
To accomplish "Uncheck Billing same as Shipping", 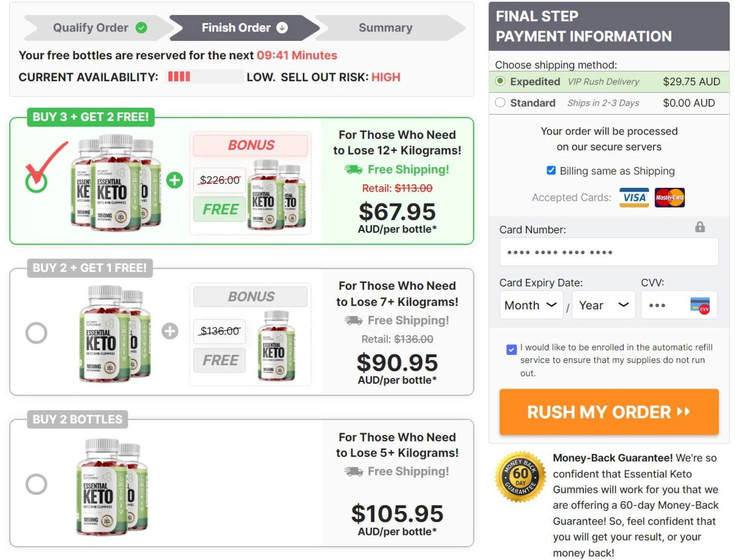I will click(551, 171).
